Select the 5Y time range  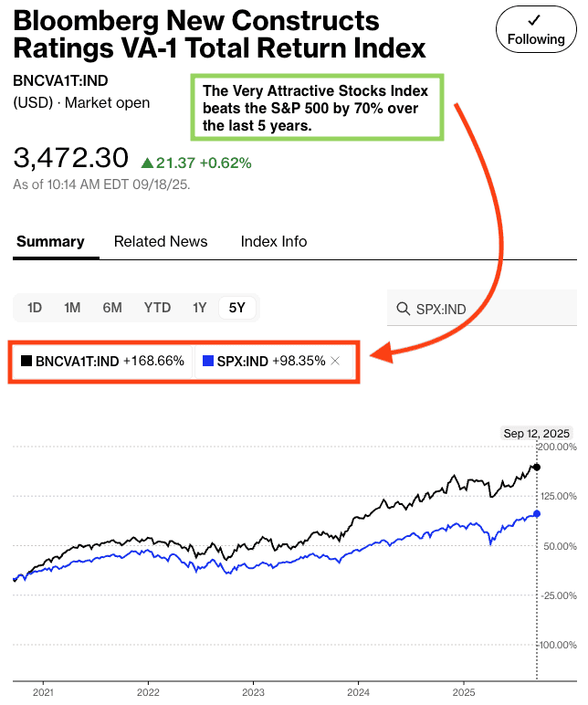pos(237,308)
